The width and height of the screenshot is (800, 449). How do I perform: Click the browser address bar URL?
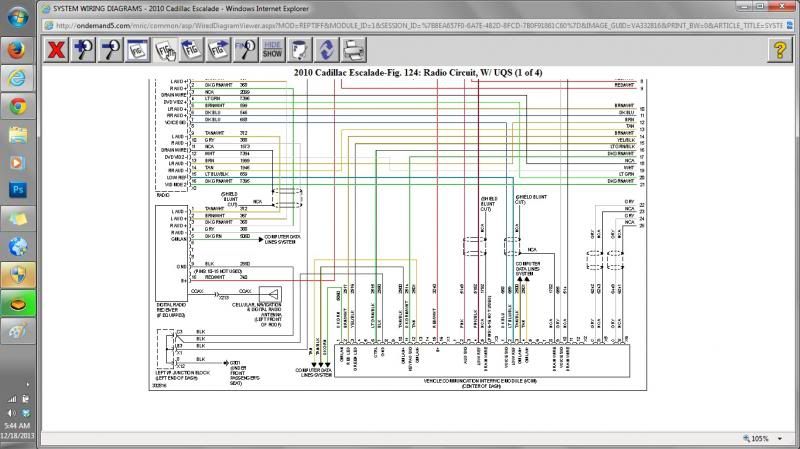(418, 26)
